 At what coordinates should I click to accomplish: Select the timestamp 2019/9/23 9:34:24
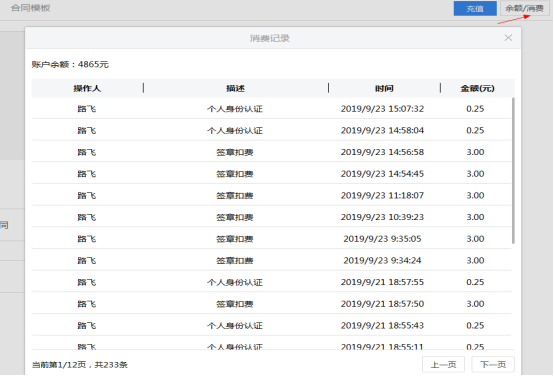pos(382,260)
